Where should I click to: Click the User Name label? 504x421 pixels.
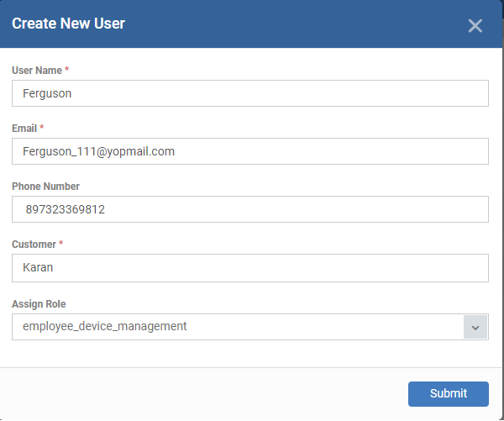click(37, 70)
